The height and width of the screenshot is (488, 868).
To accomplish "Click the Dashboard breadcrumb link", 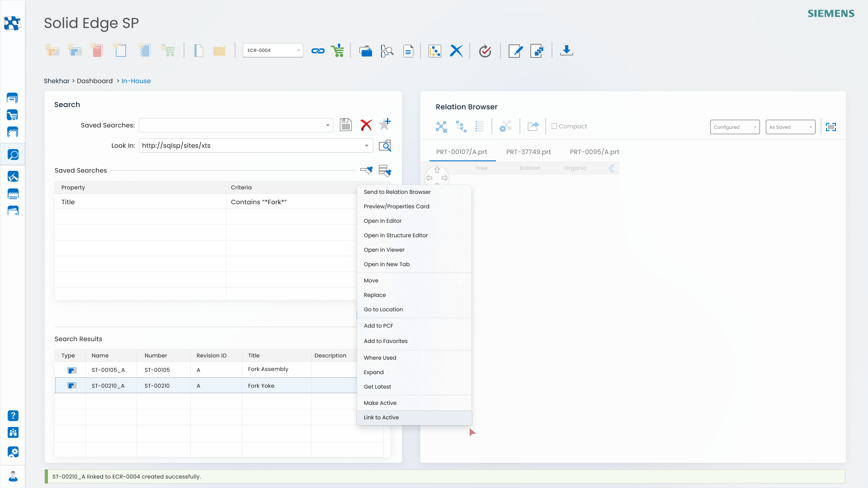I will click(94, 81).
